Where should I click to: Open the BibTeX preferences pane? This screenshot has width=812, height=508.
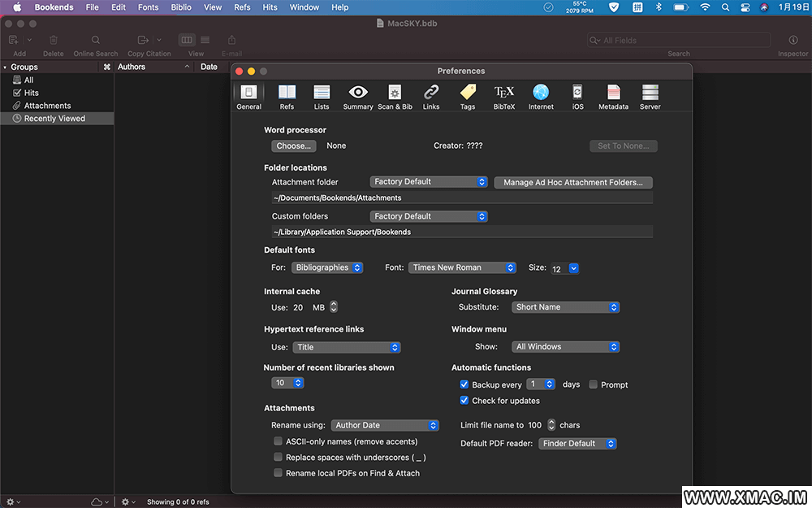(503, 96)
